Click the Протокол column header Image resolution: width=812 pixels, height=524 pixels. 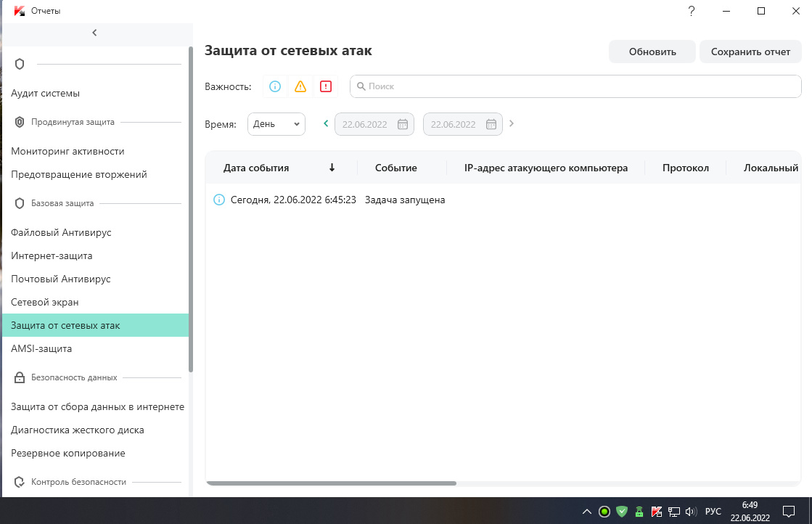(x=686, y=168)
